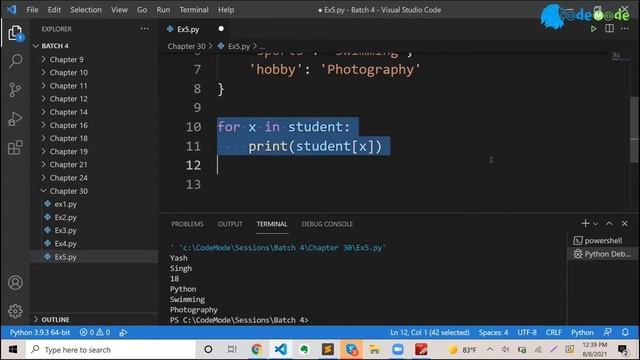Expand the Chapter 12 folder
The width and height of the screenshot is (640, 360).
68,99
